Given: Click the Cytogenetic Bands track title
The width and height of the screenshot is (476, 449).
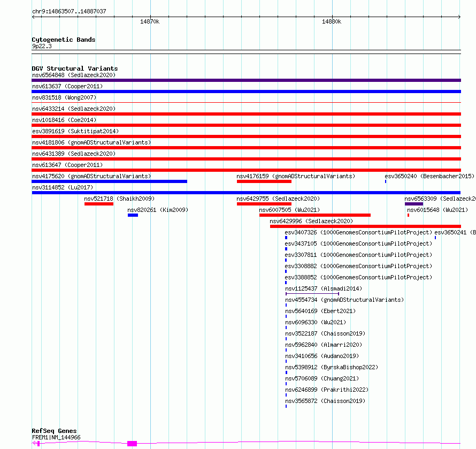Looking at the screenshot, I should click(x=64, y=40).
